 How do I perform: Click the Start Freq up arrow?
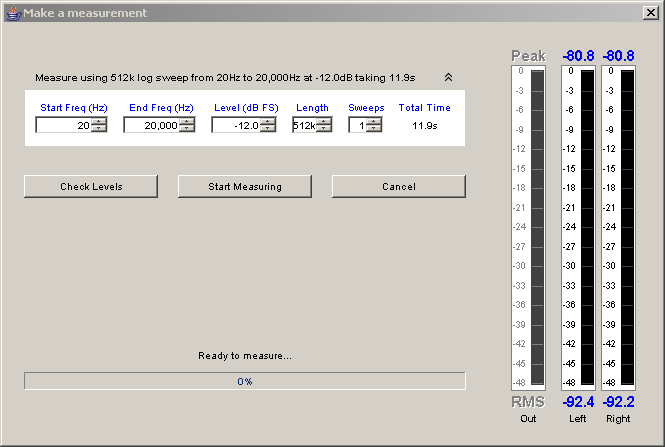[x=98, y=121]
